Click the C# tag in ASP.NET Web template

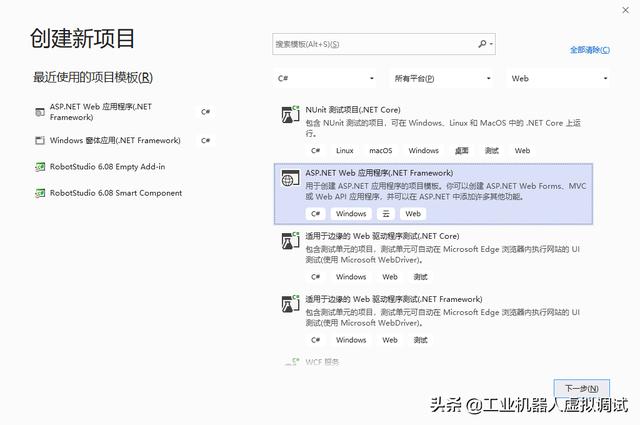(316, 214)
